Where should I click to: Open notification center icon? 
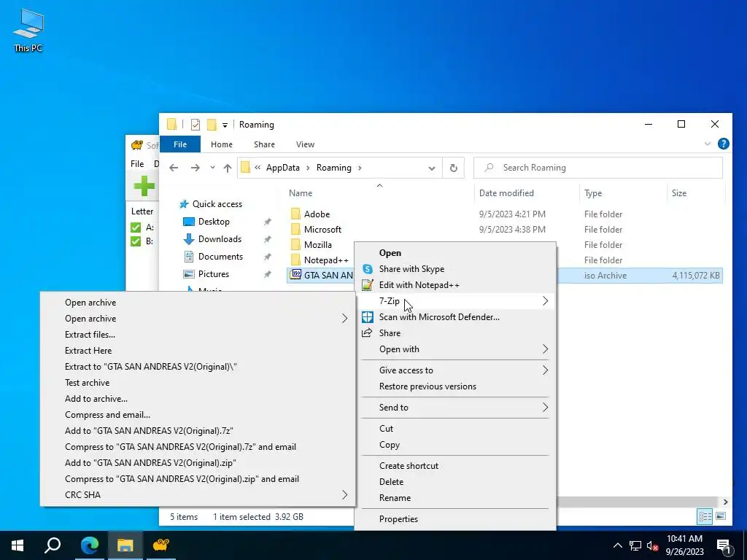coord(724,545)
